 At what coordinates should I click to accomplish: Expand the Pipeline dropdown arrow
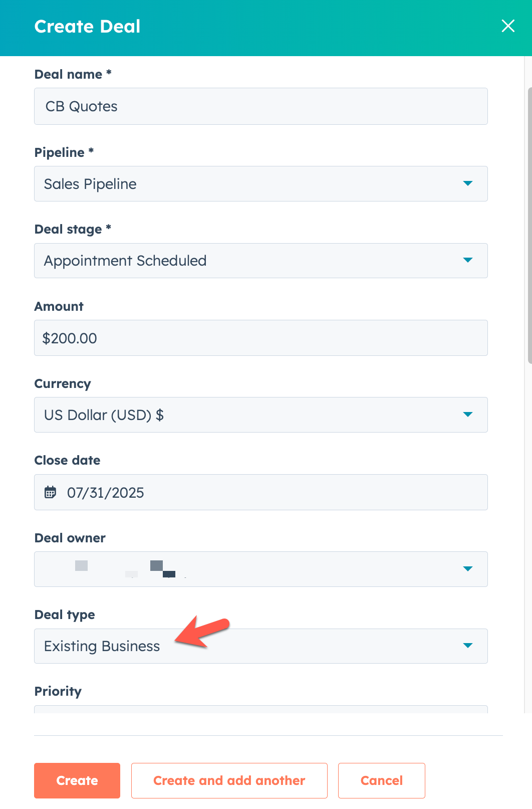click(468, 183)
